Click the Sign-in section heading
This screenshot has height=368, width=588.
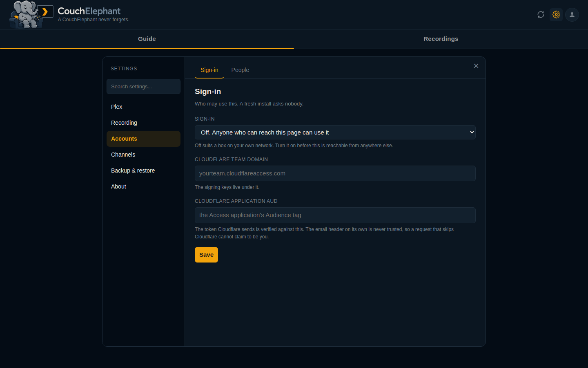tap(208, 92)
